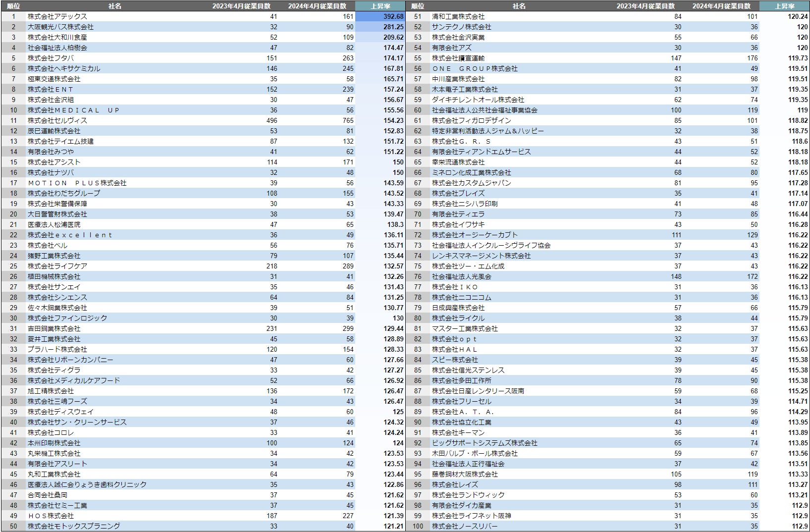Image resolution: width=810 pixels, height=532 pixels.
Task: Pick the 株式会社ヘキサケミカル row name
Action: click(x=64, y=68)
